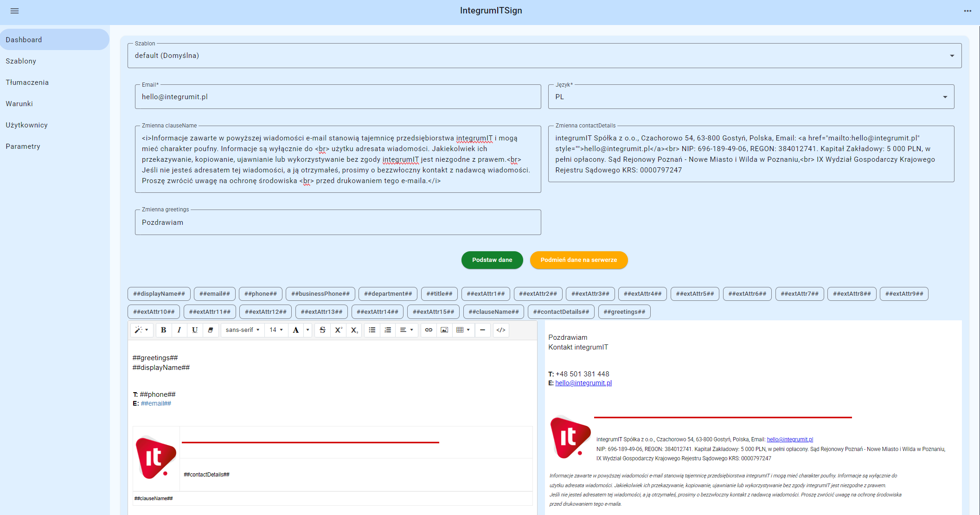Click Podmień dane na serwerze button

tap(579, 260)
